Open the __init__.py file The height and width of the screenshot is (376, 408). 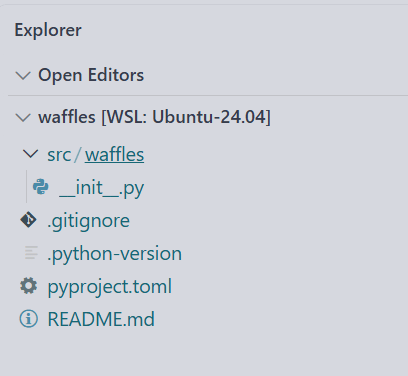click(x=101, y=188)
